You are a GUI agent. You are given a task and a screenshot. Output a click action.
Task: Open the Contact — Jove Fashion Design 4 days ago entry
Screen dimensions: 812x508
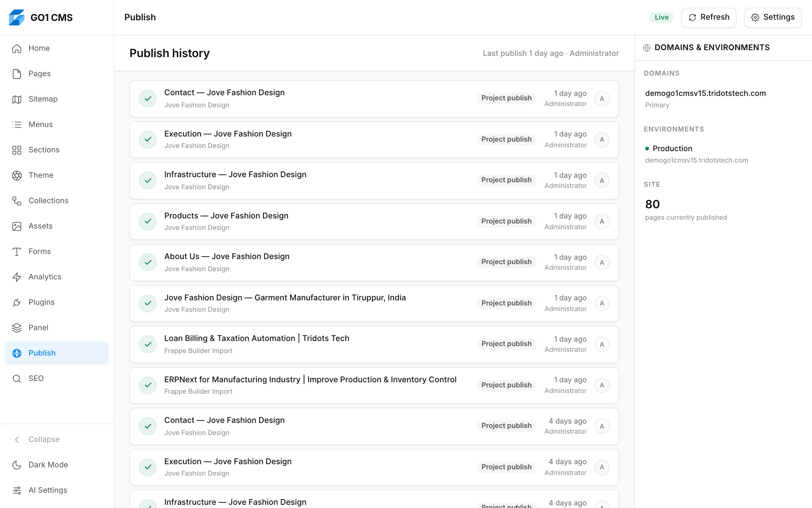pyautogui.click(x=374, y=426)
